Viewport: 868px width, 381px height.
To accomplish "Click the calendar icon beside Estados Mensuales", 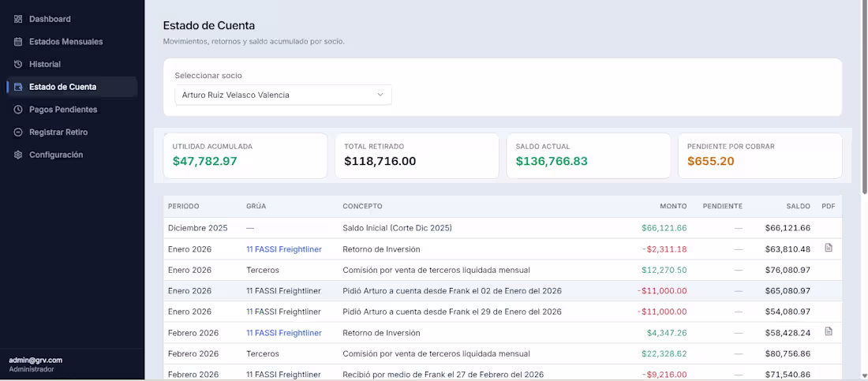I will (17, 42).
